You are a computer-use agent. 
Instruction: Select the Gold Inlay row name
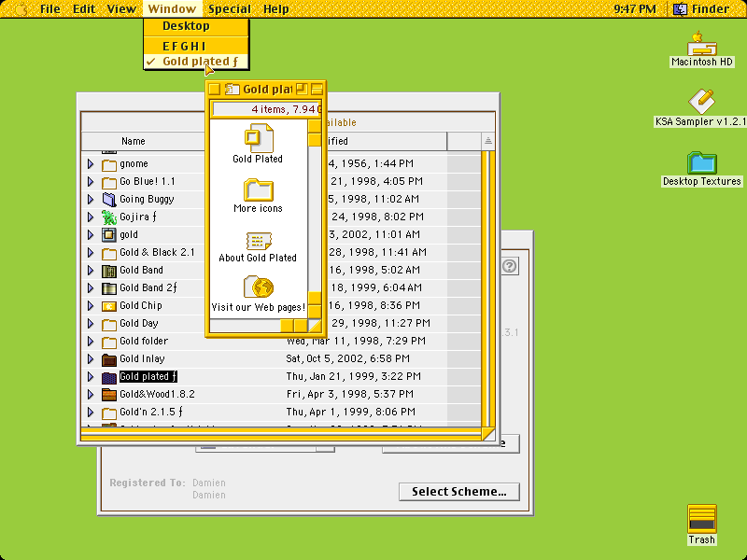pos(142,358)
